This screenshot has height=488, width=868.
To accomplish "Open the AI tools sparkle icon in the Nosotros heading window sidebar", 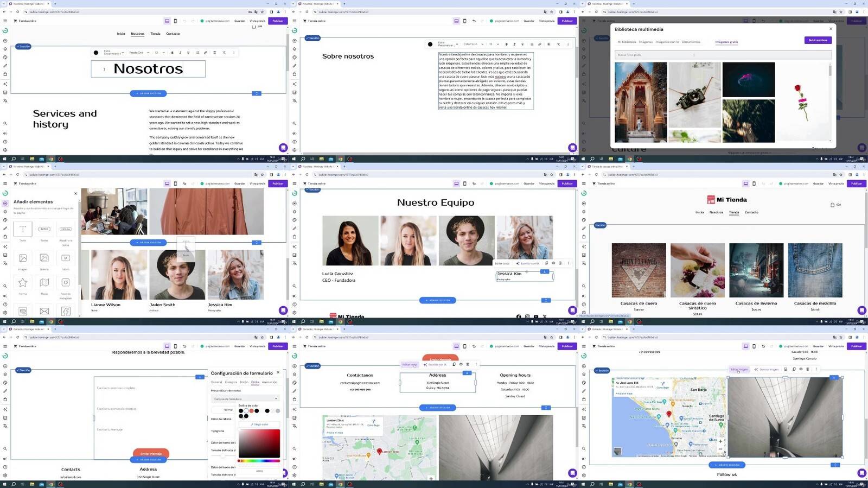I will click(x=5, y=84).
